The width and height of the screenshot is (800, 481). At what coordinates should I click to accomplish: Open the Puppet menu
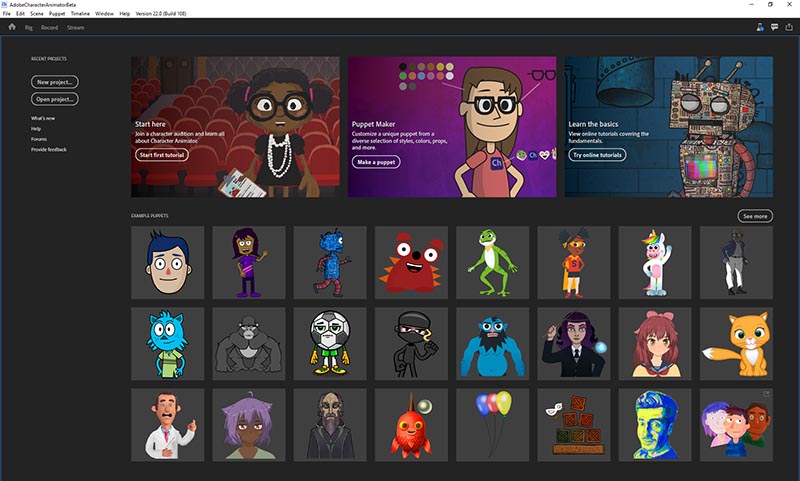[57, 14]
